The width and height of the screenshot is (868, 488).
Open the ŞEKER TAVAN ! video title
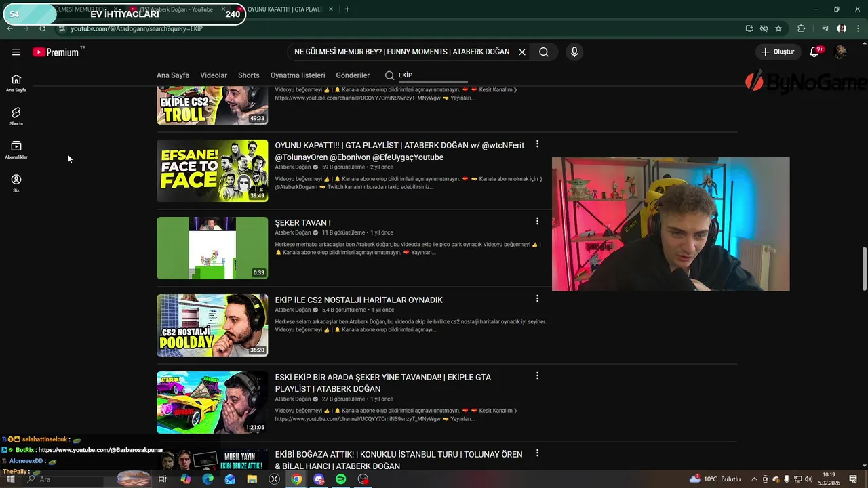(302, 222)
